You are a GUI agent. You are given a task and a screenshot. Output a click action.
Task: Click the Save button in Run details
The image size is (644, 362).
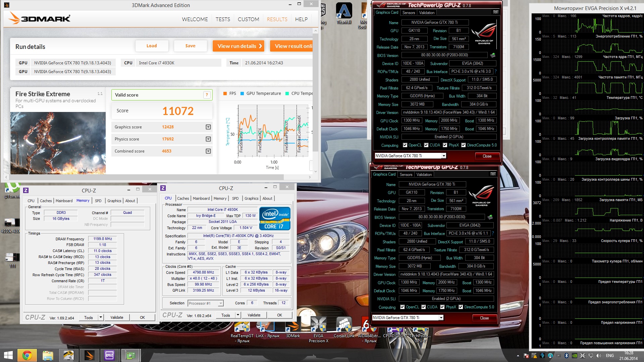point(190,46)
